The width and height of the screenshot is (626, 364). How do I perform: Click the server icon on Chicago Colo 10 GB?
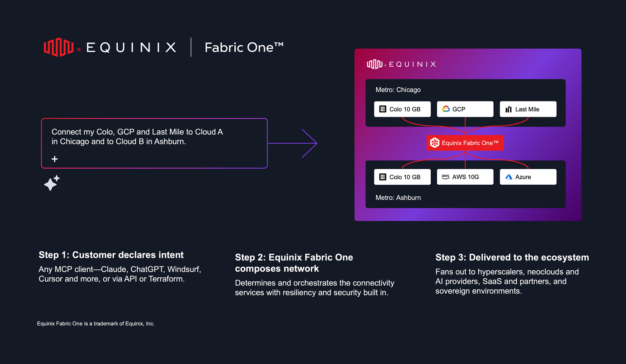[x=382, y=109]
